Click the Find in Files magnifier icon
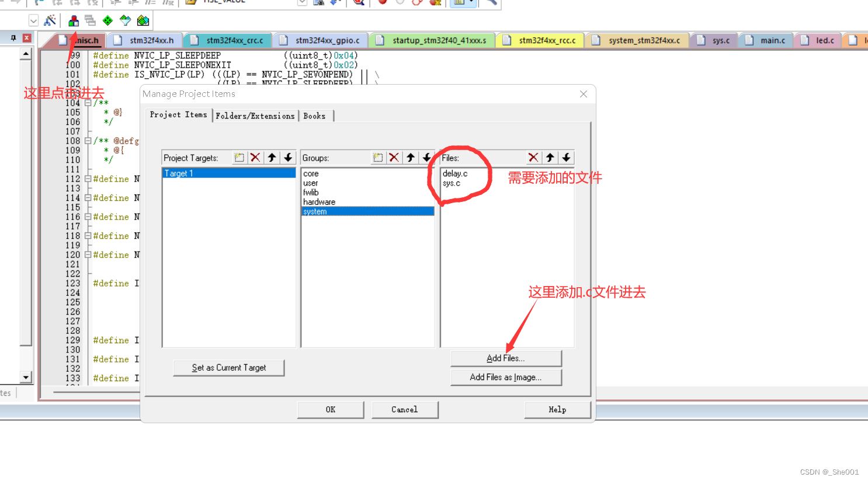Screen dimensions: 868x481 (x=358, y=3)
